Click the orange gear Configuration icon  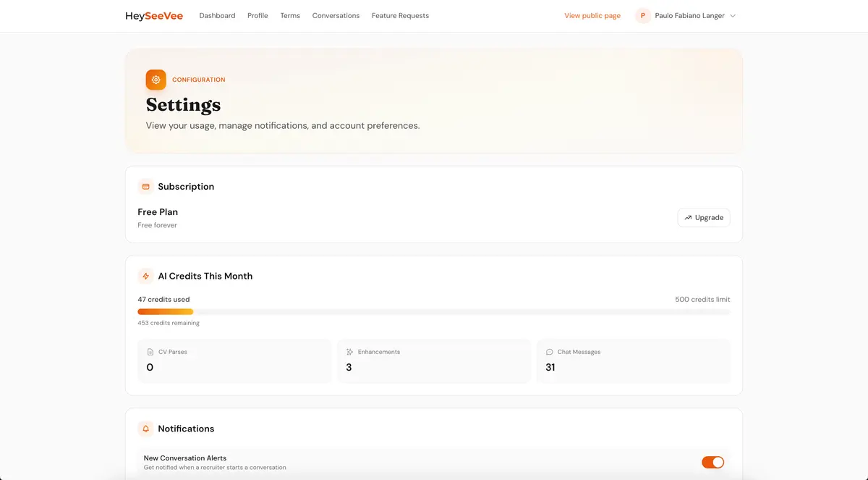[x=156, y=80]
